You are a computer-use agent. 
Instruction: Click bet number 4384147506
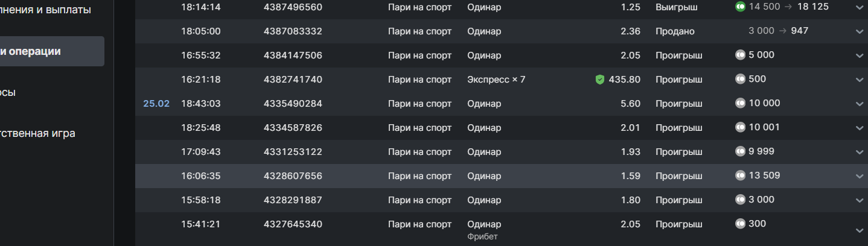293,55
